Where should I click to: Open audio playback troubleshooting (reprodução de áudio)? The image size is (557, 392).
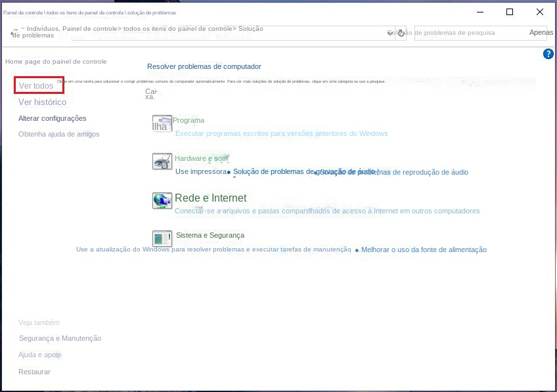coord(394,172)
